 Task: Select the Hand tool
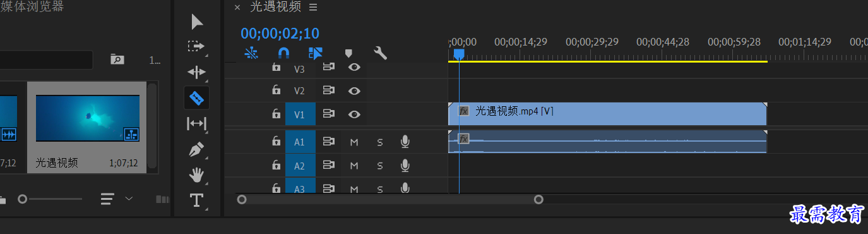coord(197,175)
